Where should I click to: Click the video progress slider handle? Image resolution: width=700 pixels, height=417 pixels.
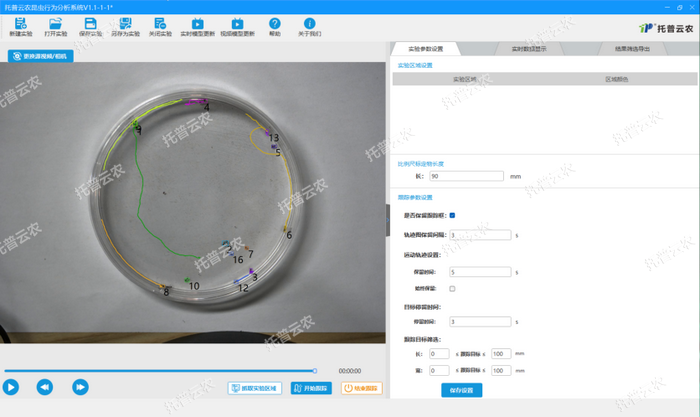click(315, 370)
